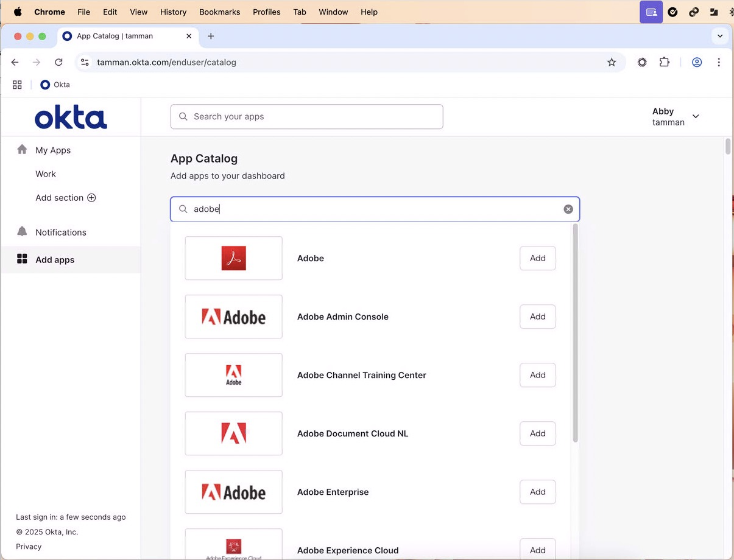This screenshot has width=734, height=560.
Task: Add the Adobe app
Action: click(x=538, y=258)
